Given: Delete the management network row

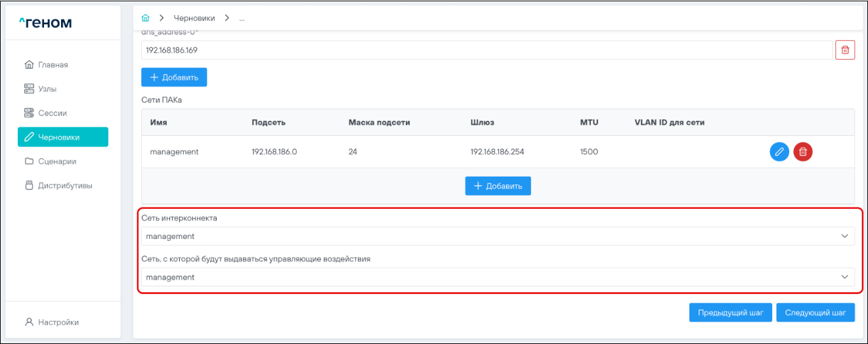Looking at the screenshot, I should (x=802, y=152).
